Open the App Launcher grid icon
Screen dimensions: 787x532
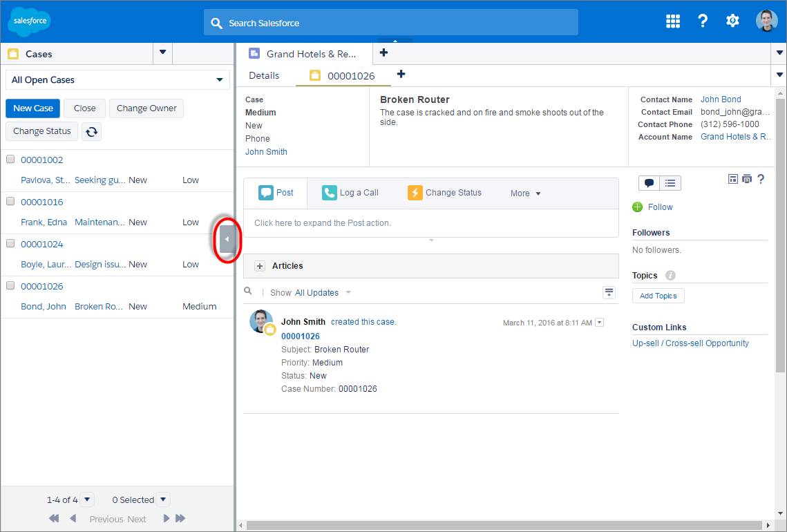pos(672,21)
